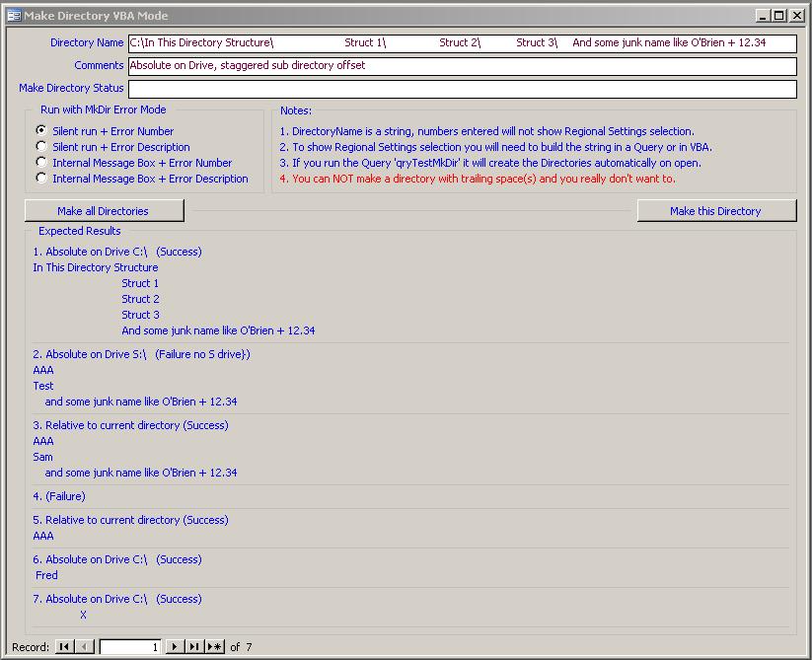
Task: Click note 1 about DirectoryName string
Action: (486, 131)
